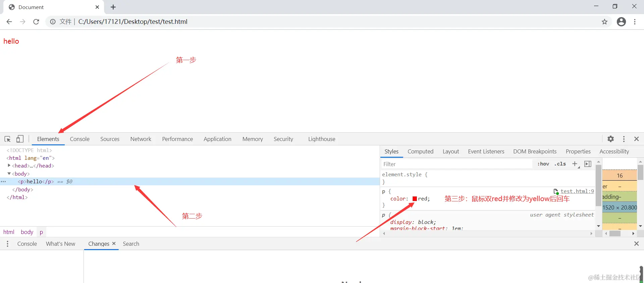The image size is (644, 283).
Task: Open the Chrome three-dot menu
Action: click(x=635, y=22)
